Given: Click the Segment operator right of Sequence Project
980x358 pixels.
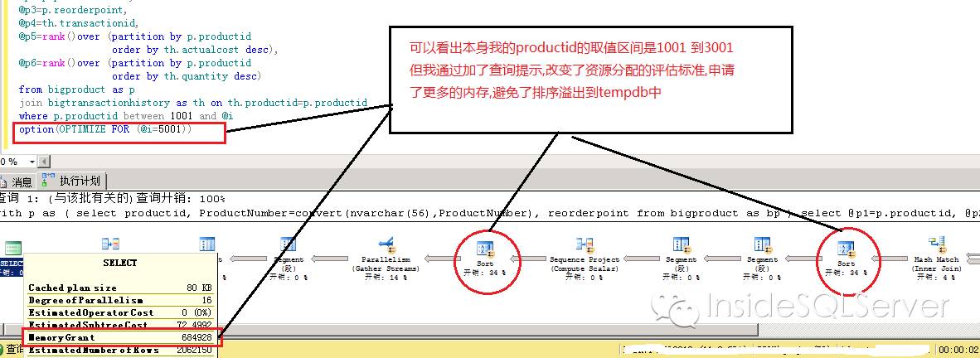Looking at the screenshot, I should pos(681,245).
